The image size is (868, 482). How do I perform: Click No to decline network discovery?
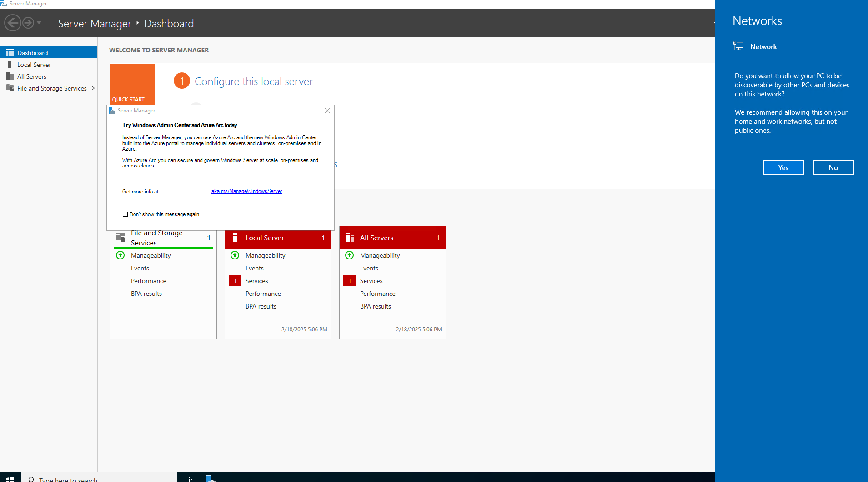tap(833, 167)
